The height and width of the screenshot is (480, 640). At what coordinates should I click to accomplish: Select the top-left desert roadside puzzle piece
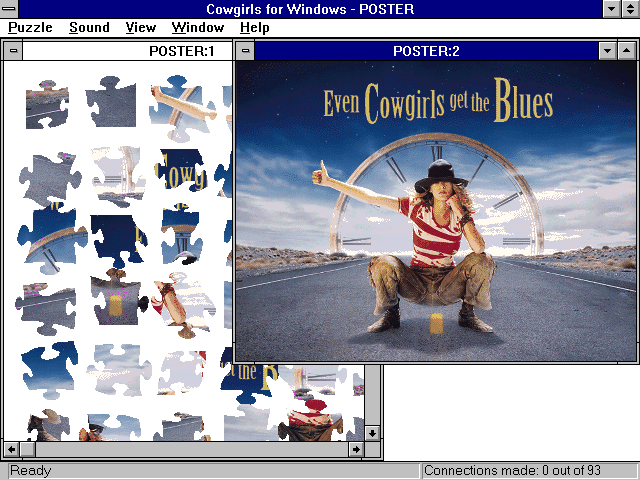pos(47,105)
